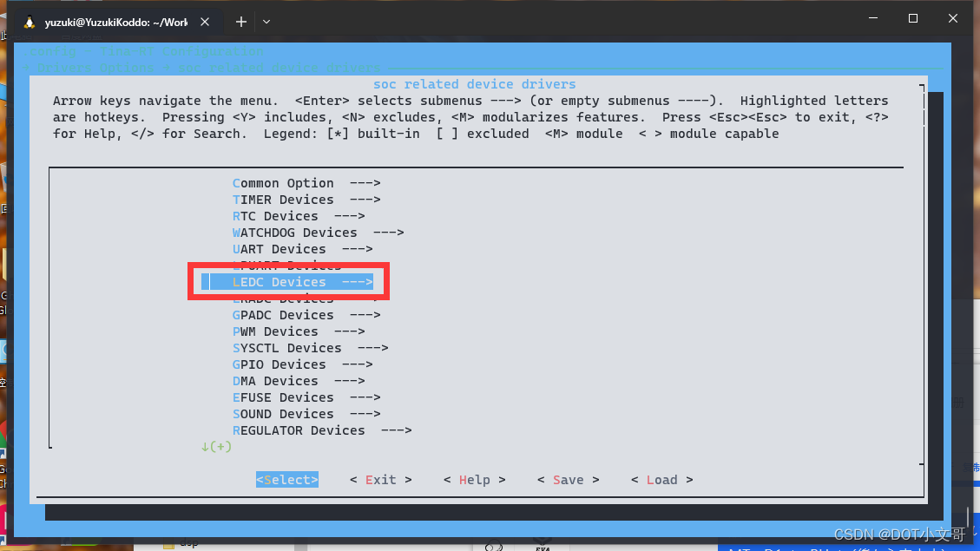Click the Save button
980x551 pixels.
point(569,480)
